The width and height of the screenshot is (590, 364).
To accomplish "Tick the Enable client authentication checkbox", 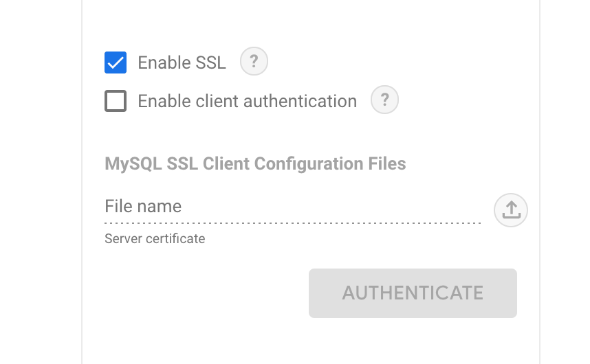I will click(116, 101).
